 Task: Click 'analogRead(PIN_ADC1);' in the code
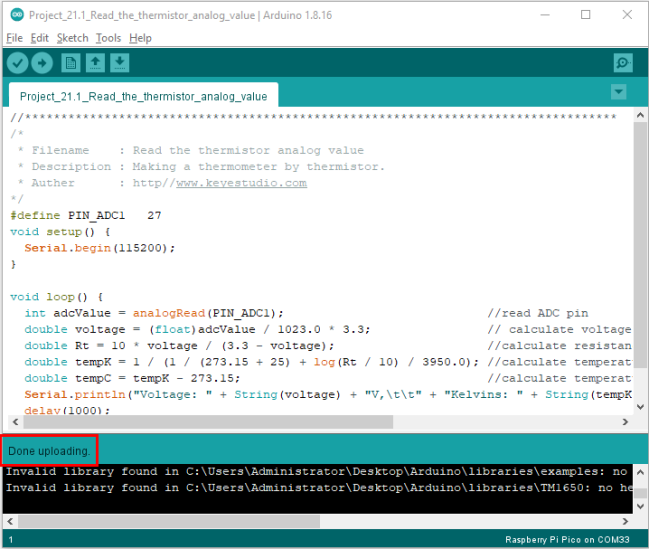click(208, 313)
